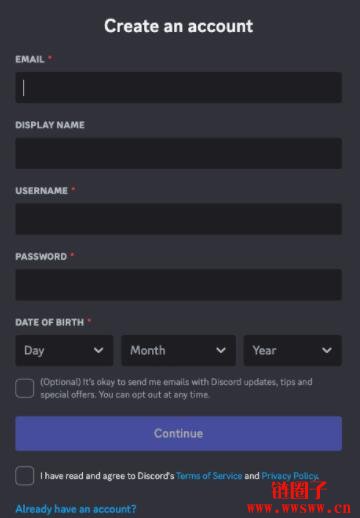Click the Create an account heading
Image resolution: width=360 pixels, height=518 pixels.
179,26
